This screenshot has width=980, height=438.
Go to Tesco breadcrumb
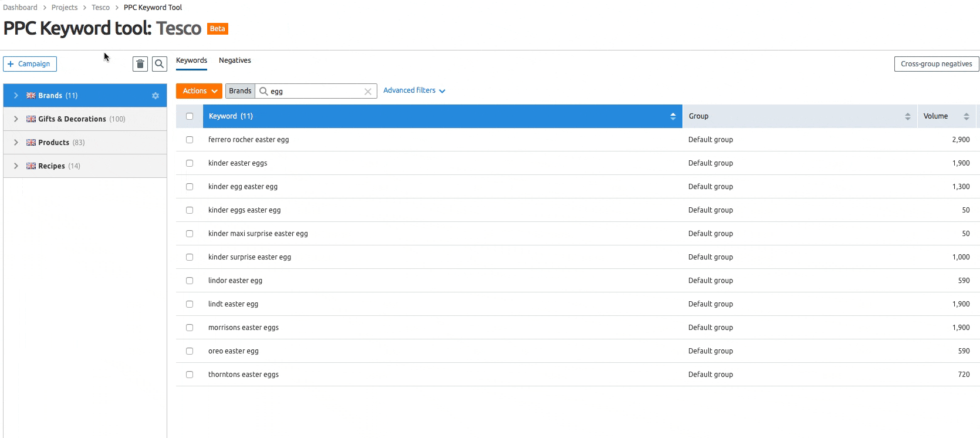click(x=100, y=8)
